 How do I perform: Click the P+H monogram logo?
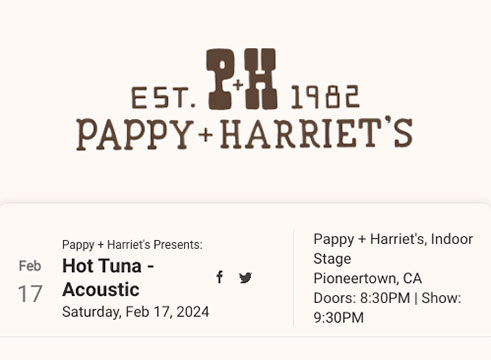click(x=242, y=79)
